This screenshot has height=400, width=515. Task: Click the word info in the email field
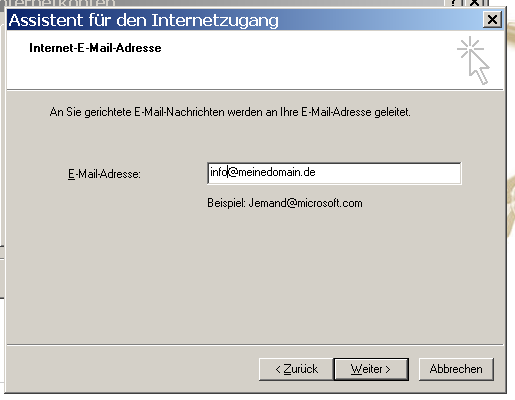coord(218,172)
